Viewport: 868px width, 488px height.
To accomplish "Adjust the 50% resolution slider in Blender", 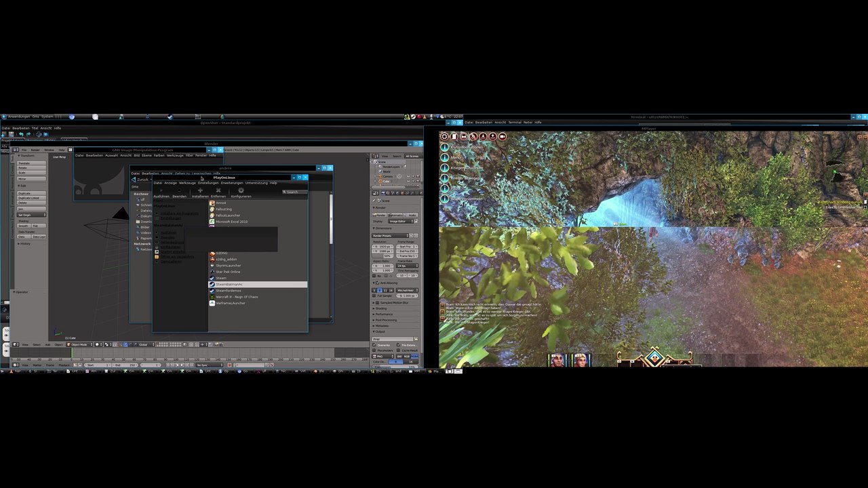I will [x=383, y=256].
